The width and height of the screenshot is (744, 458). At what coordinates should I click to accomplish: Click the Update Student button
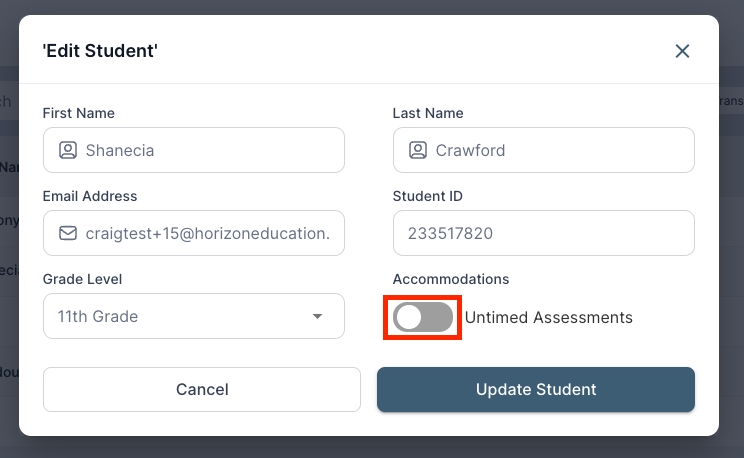coord(535,389)
